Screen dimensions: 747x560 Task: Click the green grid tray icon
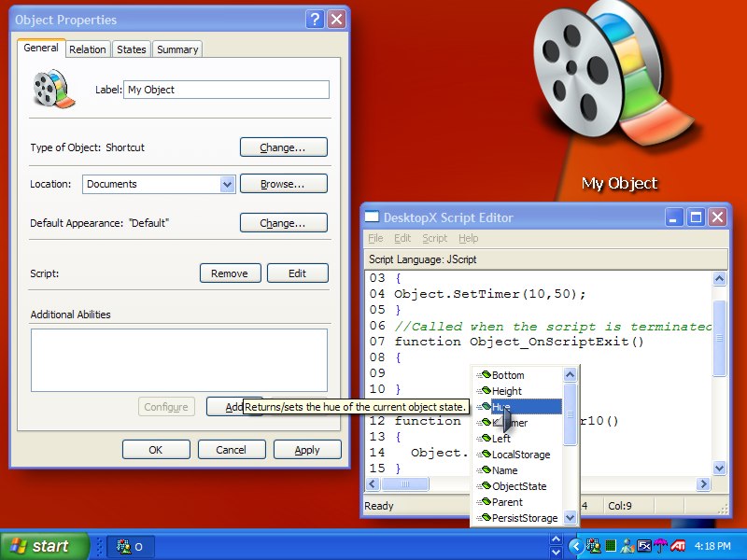[x=611, y=546]
